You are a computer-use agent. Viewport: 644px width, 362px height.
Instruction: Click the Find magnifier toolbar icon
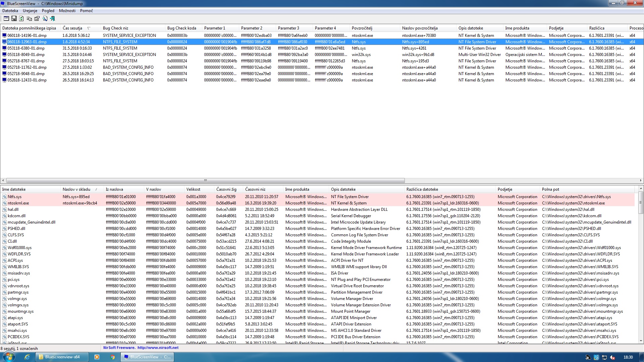click(45, 19)
